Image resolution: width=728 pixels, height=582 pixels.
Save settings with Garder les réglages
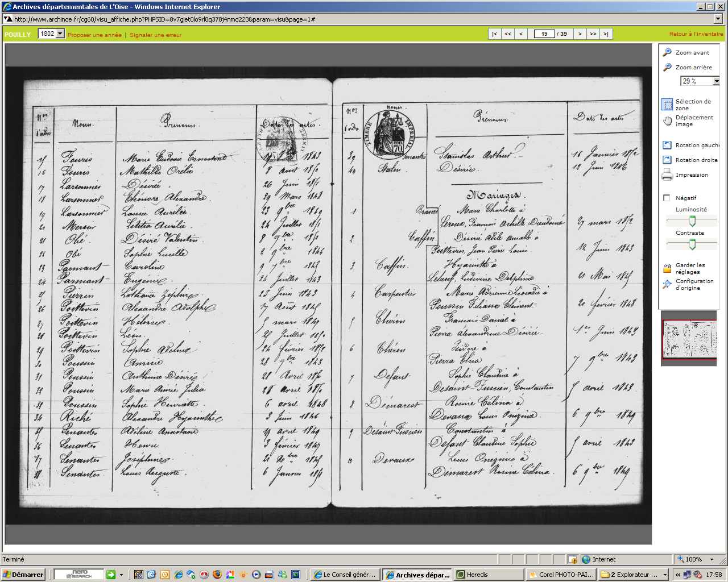[x=667, y=269]
